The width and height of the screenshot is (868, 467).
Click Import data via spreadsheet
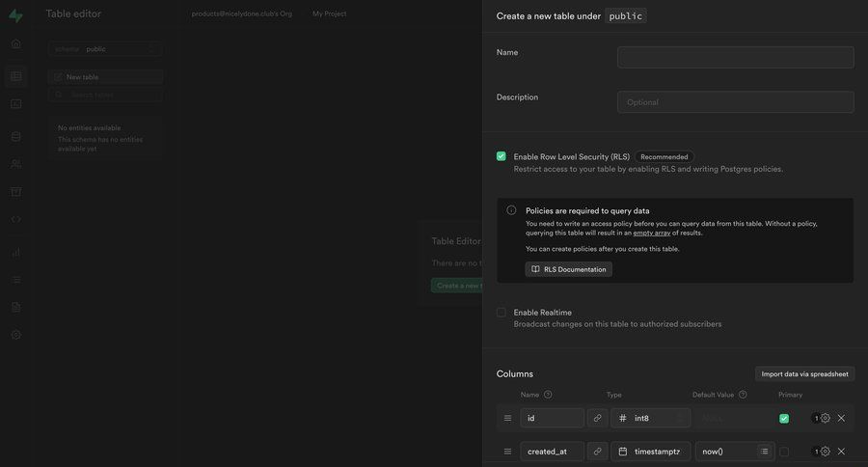click(x=804, y=374)
